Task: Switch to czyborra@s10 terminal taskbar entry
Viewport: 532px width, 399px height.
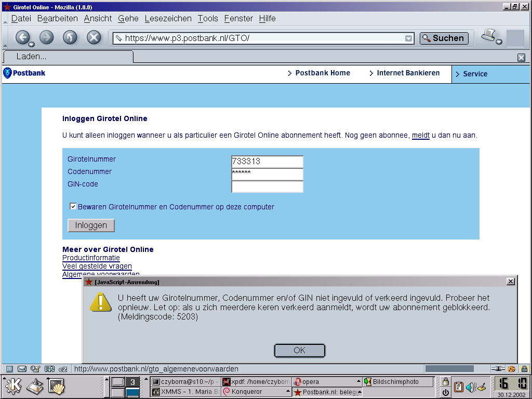Action: pyautogui.click(x=185, y=382)
